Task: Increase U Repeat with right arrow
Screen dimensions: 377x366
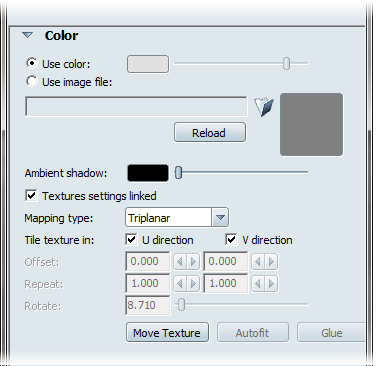Action: (x=193, y=284)
